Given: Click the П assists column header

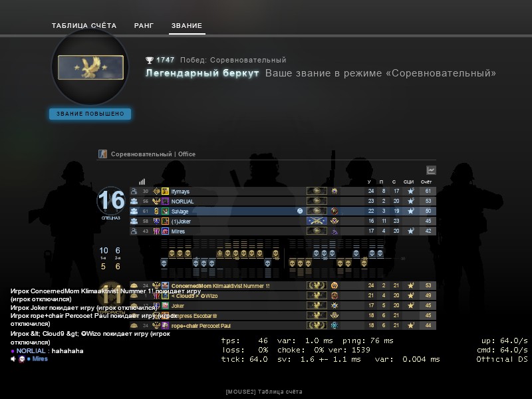Looking at the screenshot, I should 381,182.
